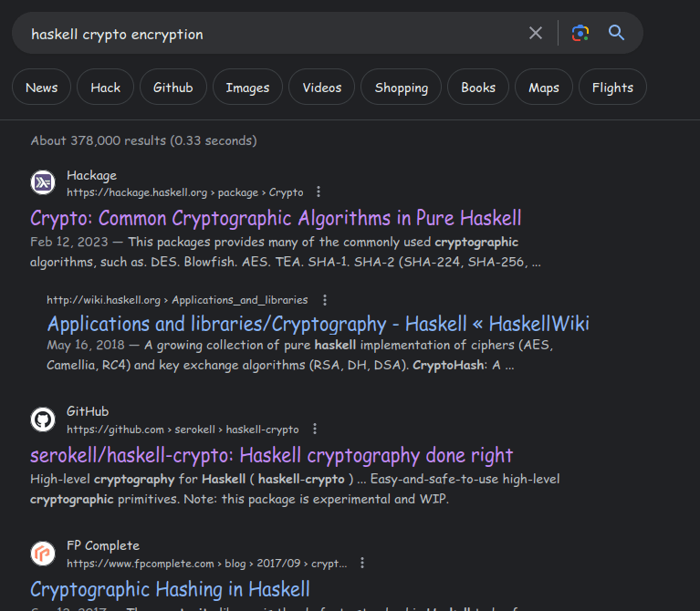This screenshot has width=700, height=611.
Task: Select the Github filter chip
Action: tap(173, 87)
